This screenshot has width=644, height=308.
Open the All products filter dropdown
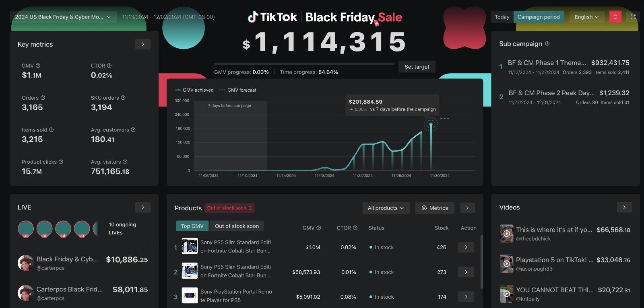(385, 208)
